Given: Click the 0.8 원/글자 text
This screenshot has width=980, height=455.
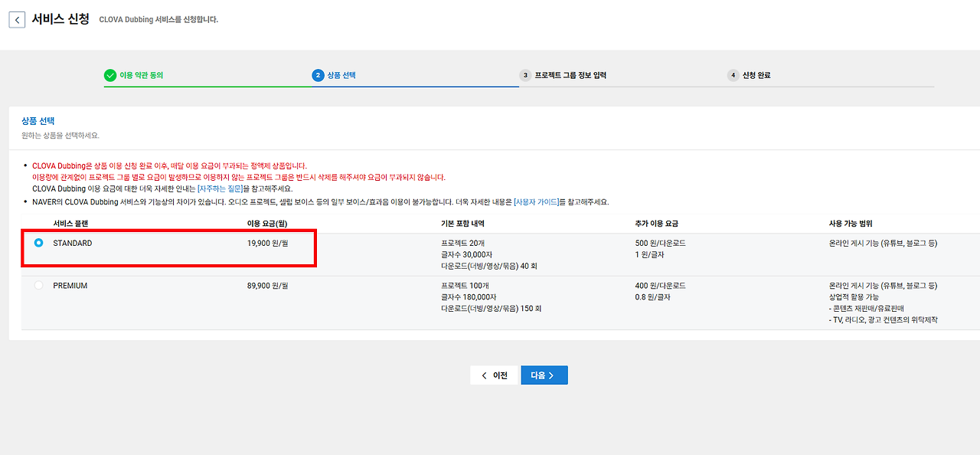Looking at the screenshot, I should pyautogui.click(x=653, y=296).
